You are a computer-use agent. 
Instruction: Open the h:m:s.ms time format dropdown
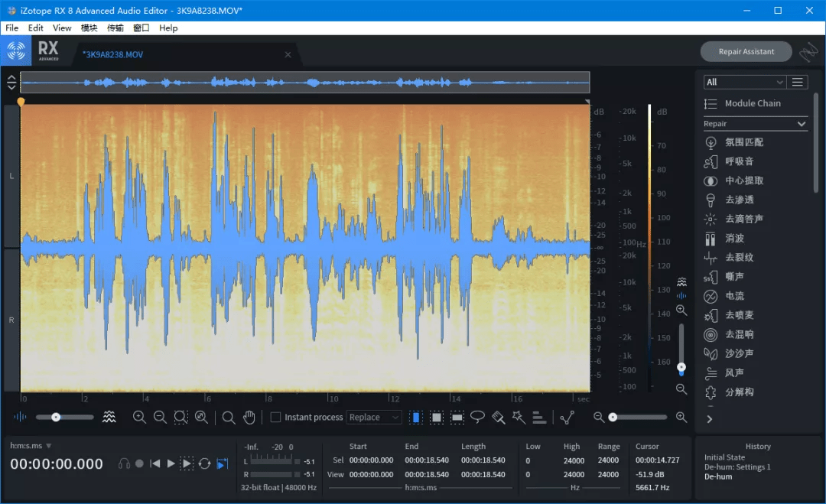point(31,446)
